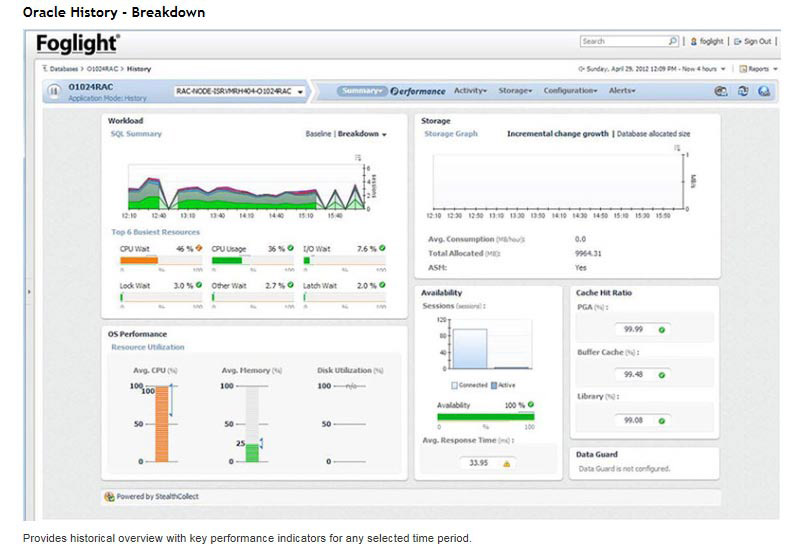Viewport: 801px width, 554px height.
Task: Click the green Availability bar
Action: coord(486,417)
